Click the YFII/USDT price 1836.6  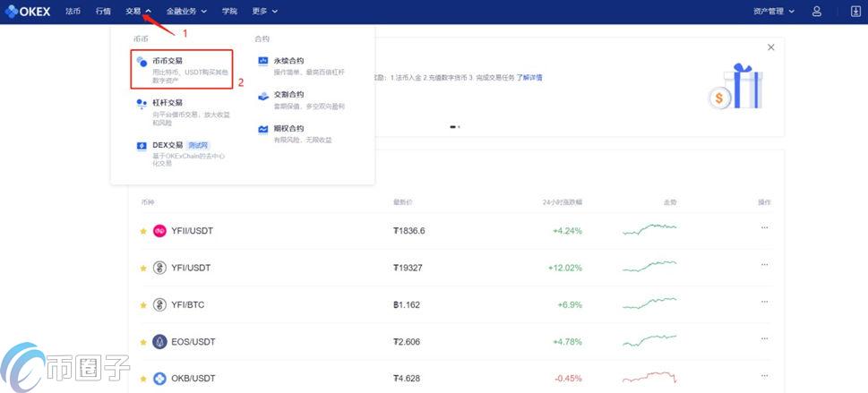[409, 231]
